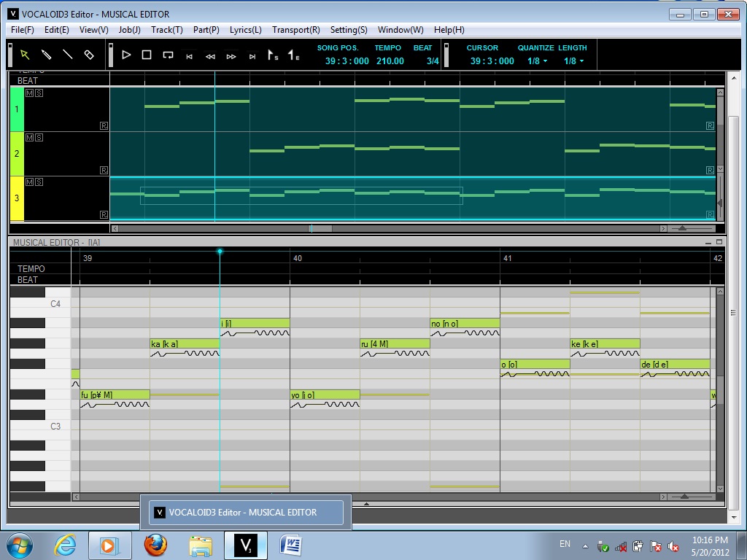Open Firefox from the Windows taskbar

[x=155, y=545]
